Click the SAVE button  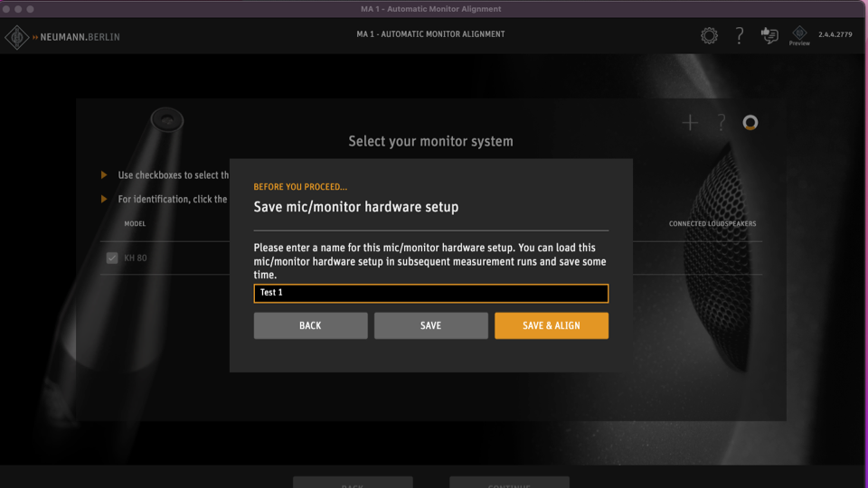(x=430, y=326)
